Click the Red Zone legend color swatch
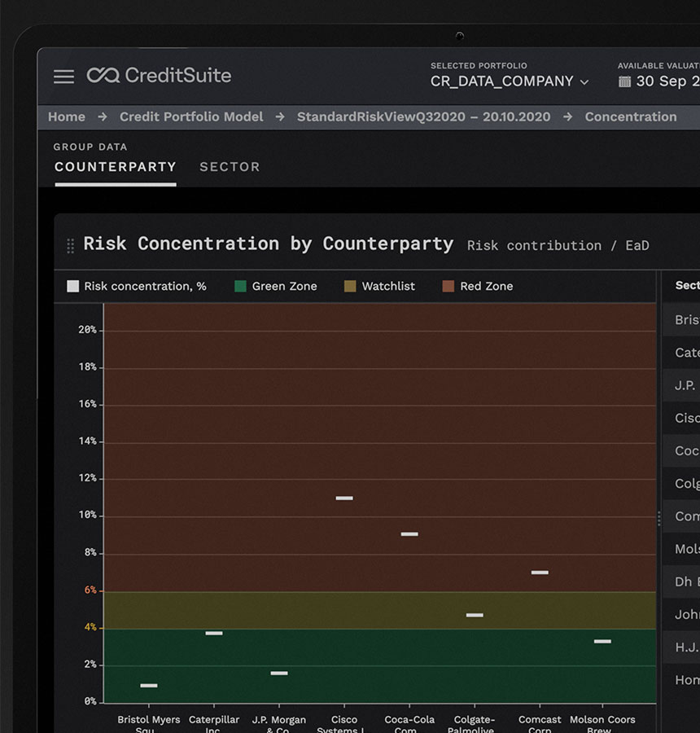This screenshot has width=700, height=733. (448, 287)
